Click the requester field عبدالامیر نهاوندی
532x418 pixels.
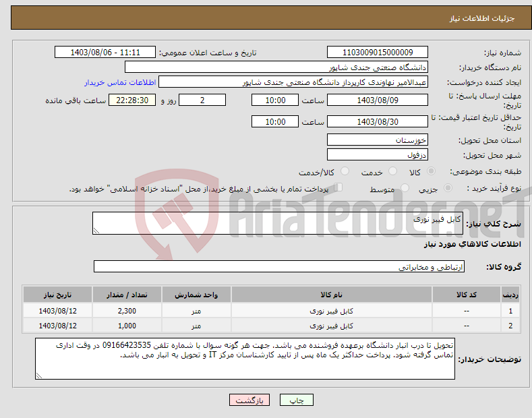pyautogui.click(x=293, y=82)
